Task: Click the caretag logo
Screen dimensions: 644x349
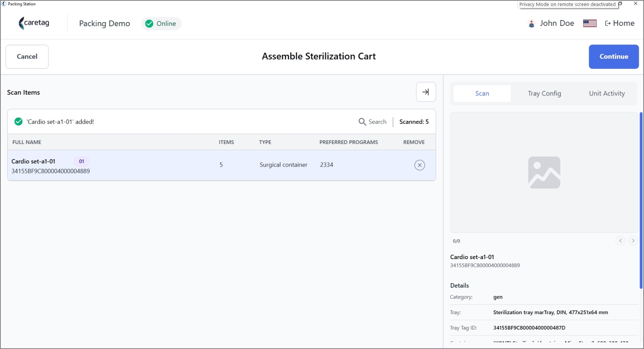Action: [x=34, y=23]
